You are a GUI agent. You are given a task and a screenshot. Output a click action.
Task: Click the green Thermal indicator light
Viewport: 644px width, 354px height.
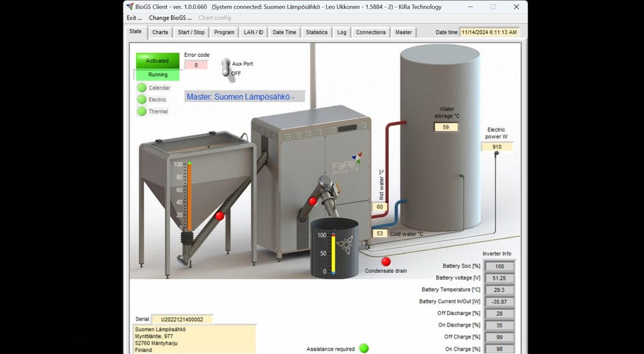click(142, 111)
